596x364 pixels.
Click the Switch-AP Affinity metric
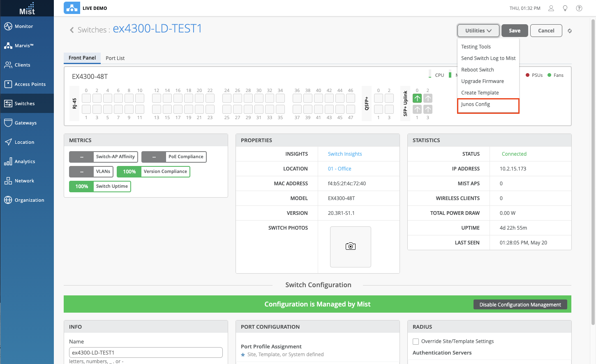click(104, 157)
